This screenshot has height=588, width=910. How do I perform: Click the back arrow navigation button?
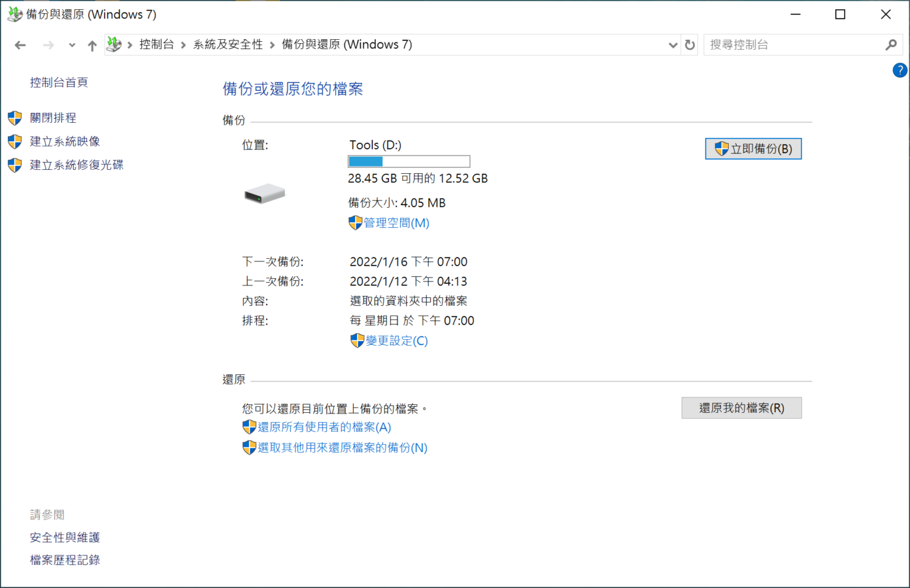pos(20,45)
